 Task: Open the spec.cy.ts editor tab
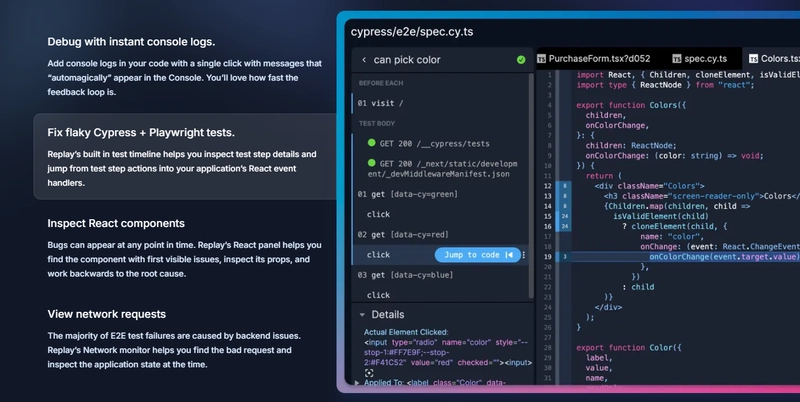point(699,59)
